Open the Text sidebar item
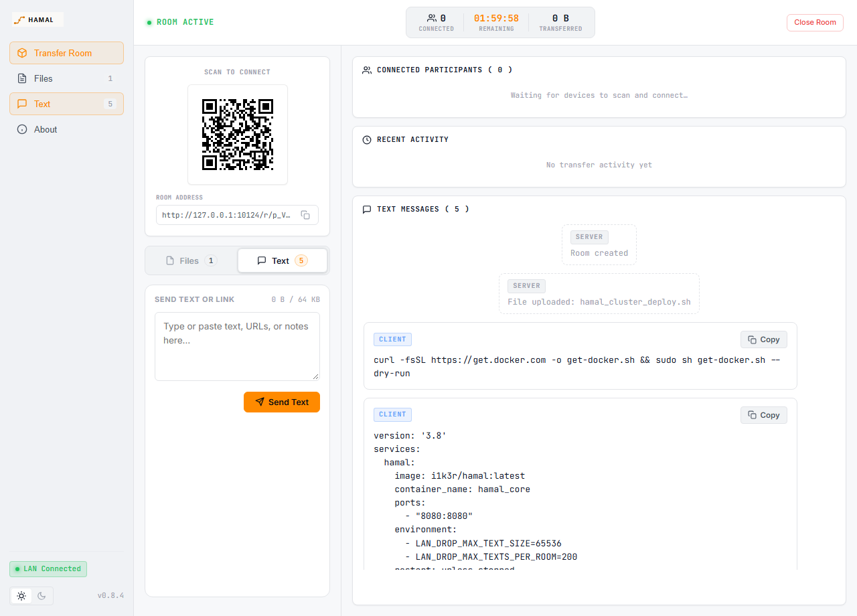Viewport: 857px width, 616px height. point(66,104)
